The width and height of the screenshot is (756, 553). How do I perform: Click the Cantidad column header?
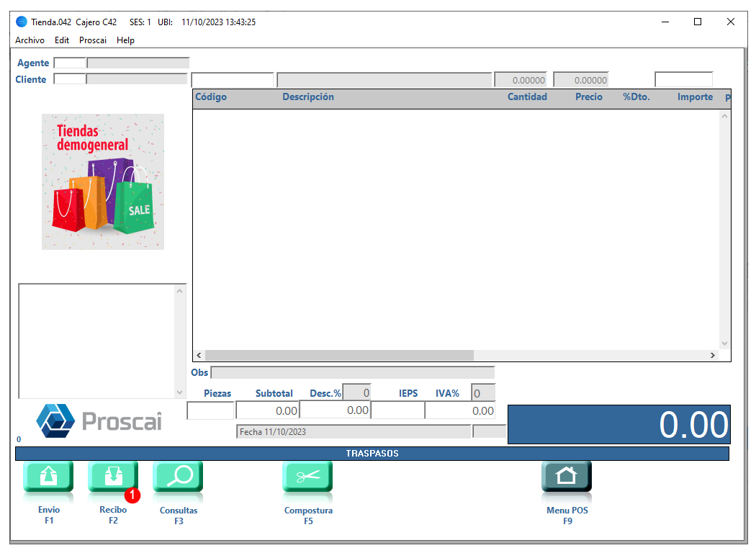coord(527,97)
